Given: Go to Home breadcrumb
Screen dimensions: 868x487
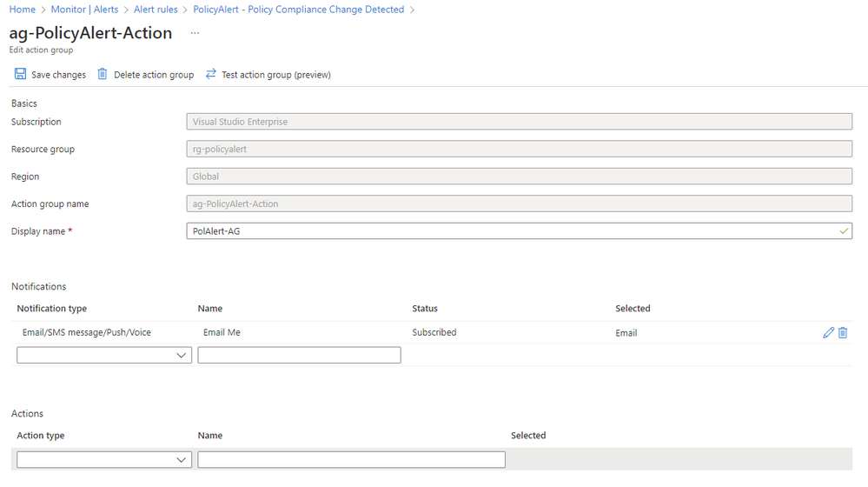Looking at the screenshot, I should (x=22, y=10).
